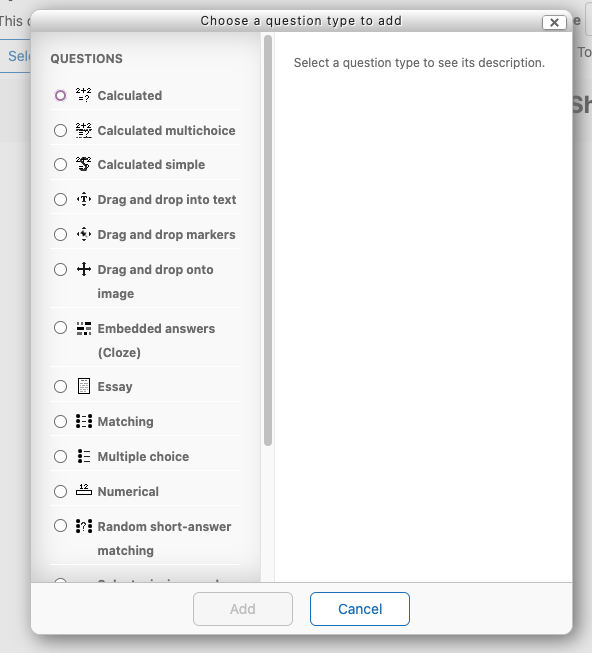592x653 pixels.
Task: Click the Drag and drop into text icon
Action: pos(84,199)
